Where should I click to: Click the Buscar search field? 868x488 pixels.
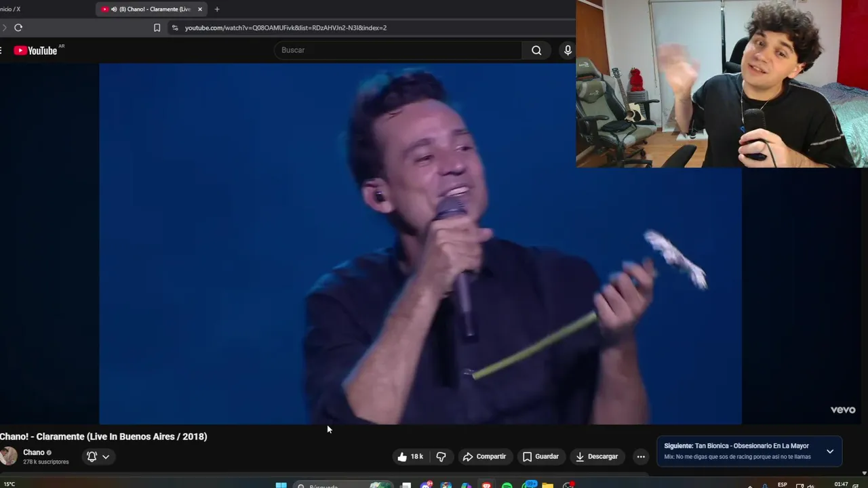click(x=398, y=50)
